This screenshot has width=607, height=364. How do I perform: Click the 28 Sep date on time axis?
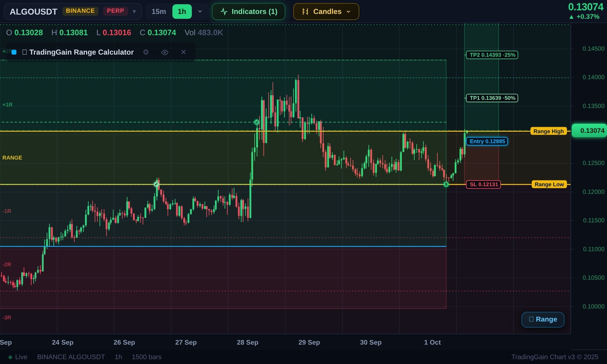click(248, 342)
